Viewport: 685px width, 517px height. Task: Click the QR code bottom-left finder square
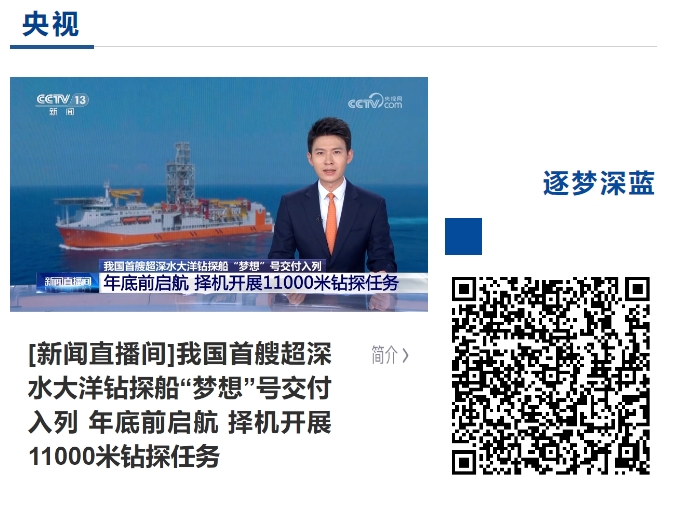tap(464, 463)
